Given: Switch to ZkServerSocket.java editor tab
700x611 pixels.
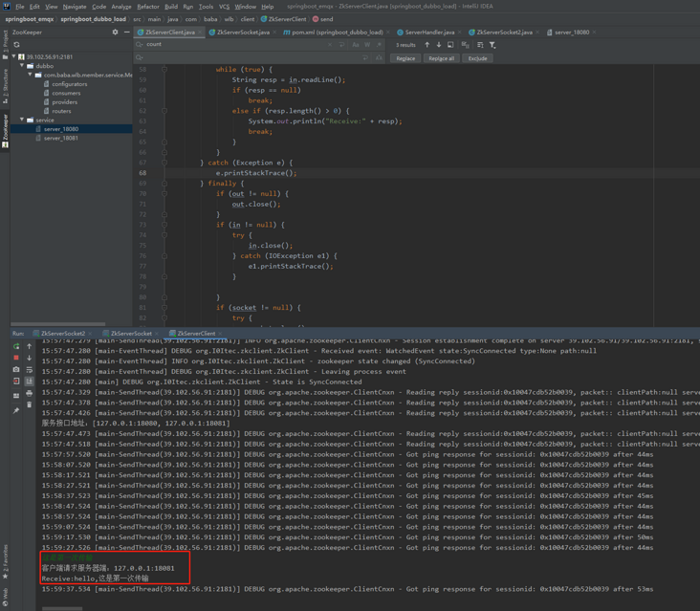Looking at the screenshot, I should tap(243, 33).
